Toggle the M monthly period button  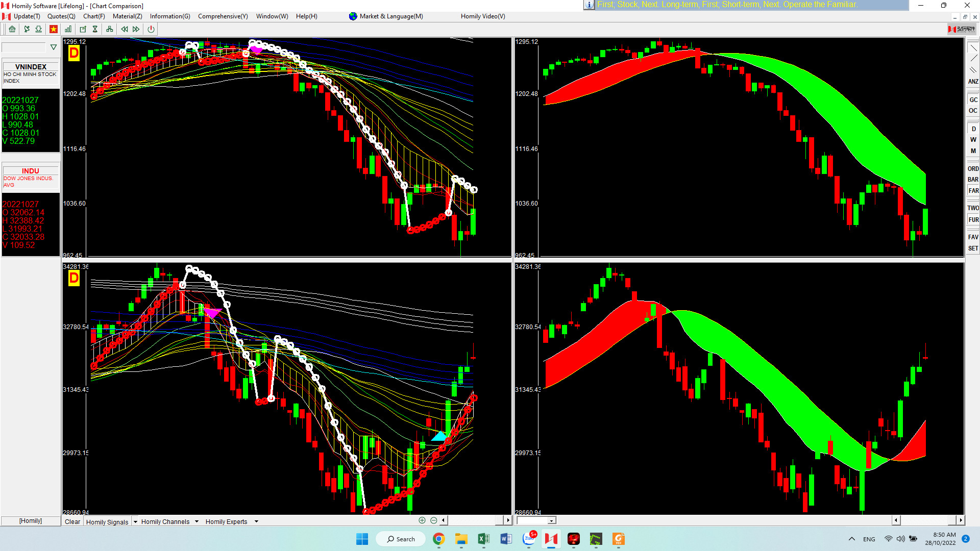tap(973, 151)
